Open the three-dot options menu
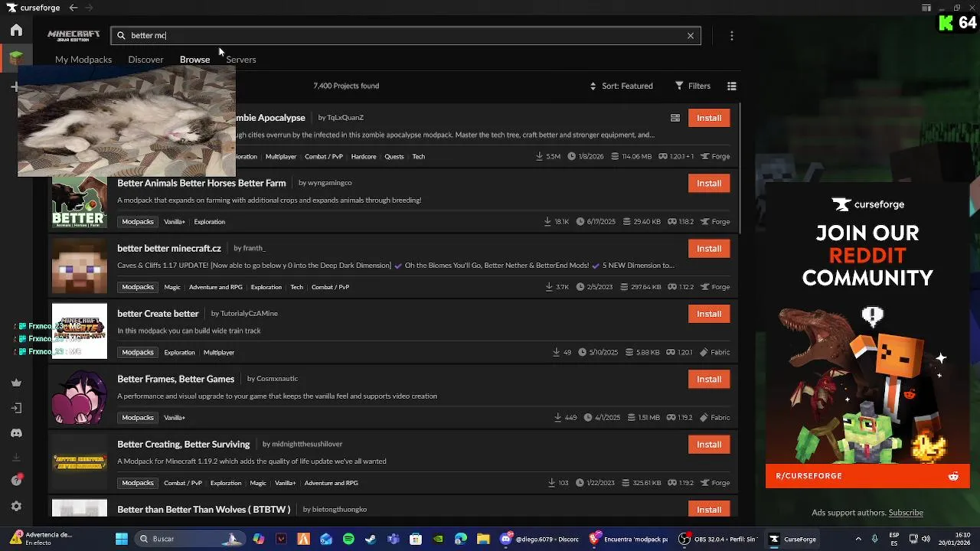The height and width of the screenshot is (551, 980). 732,35
